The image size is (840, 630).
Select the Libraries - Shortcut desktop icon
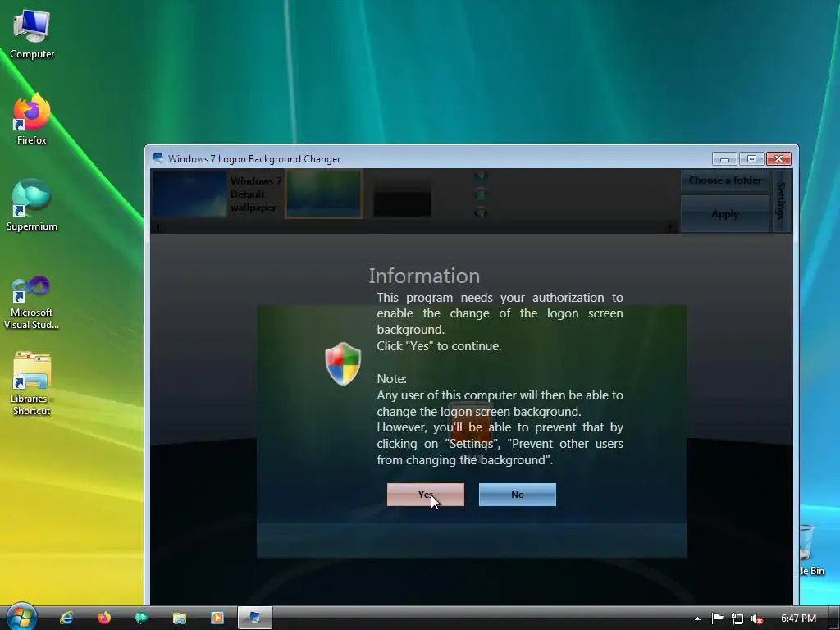[x=32, y=384]
